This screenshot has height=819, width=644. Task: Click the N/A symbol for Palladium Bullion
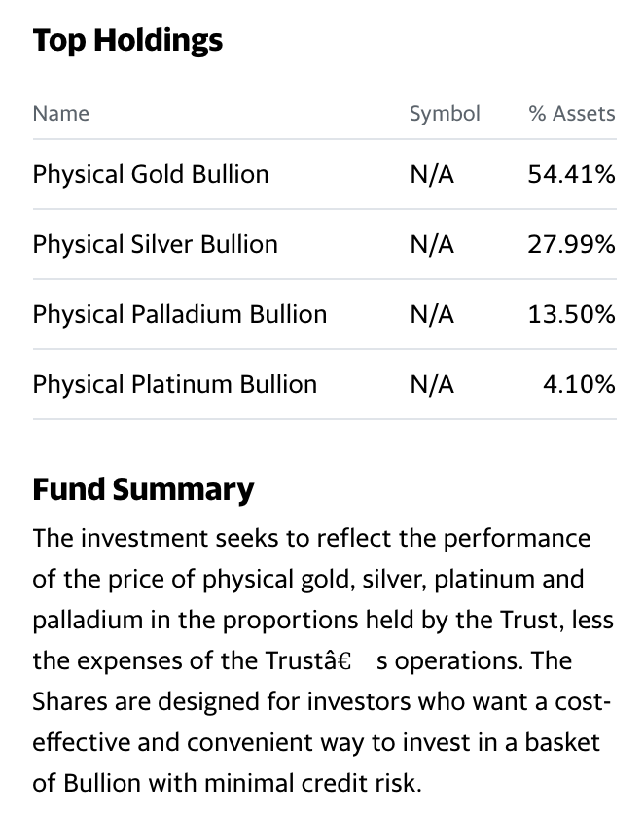point(432,314)
